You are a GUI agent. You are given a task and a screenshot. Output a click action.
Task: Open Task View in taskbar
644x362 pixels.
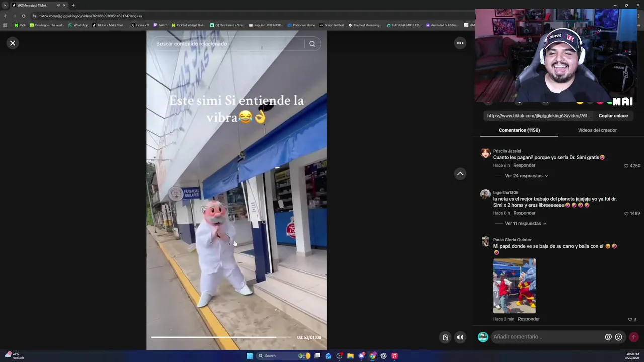coord(317,356)
